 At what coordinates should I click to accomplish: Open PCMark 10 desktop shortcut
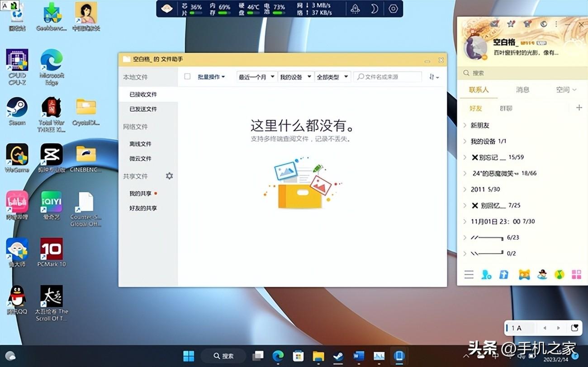(52, 252)
